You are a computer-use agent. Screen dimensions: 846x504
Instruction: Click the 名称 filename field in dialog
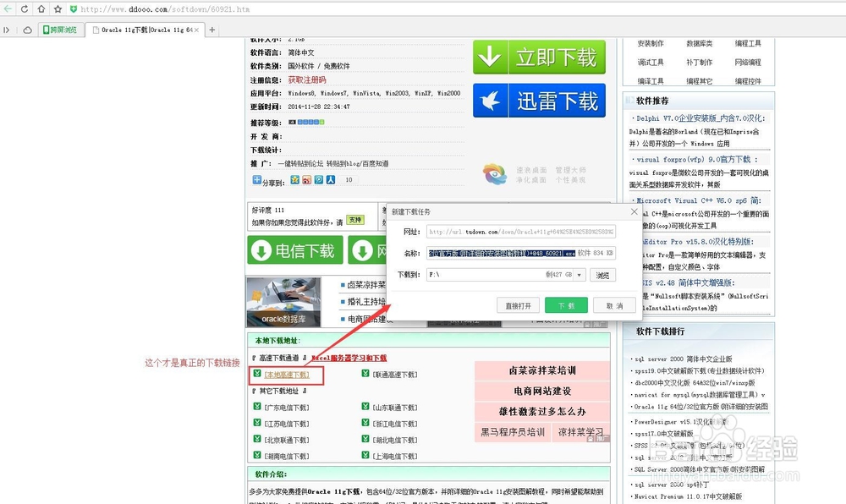pyautogui.click(x=520, y=253)
